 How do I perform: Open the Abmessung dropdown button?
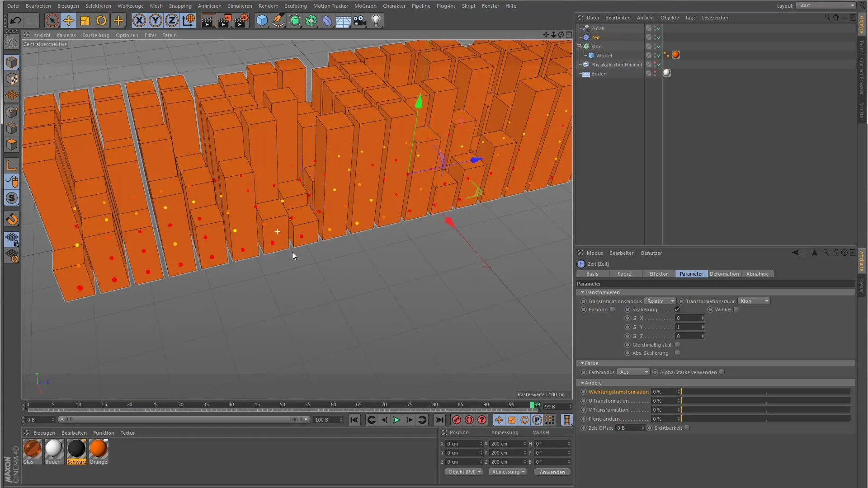(508, 472)
